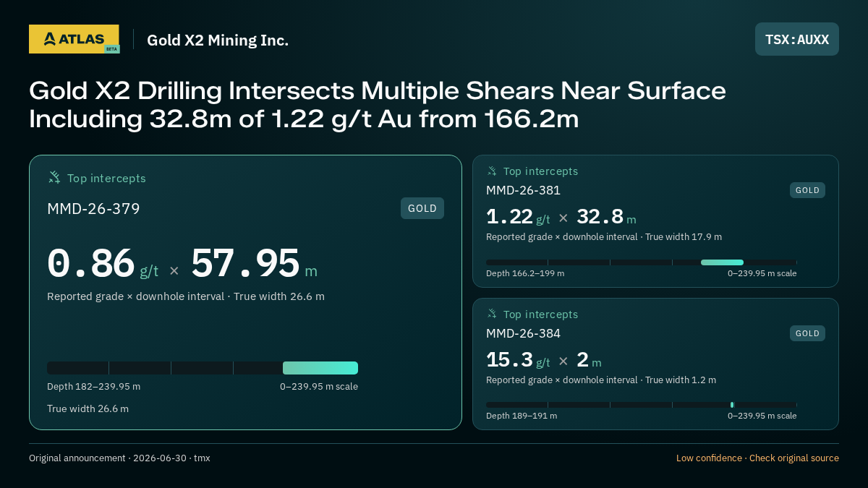
Task: Click 'Depth 166.2–199 m' label
Action: click(525, 273)
